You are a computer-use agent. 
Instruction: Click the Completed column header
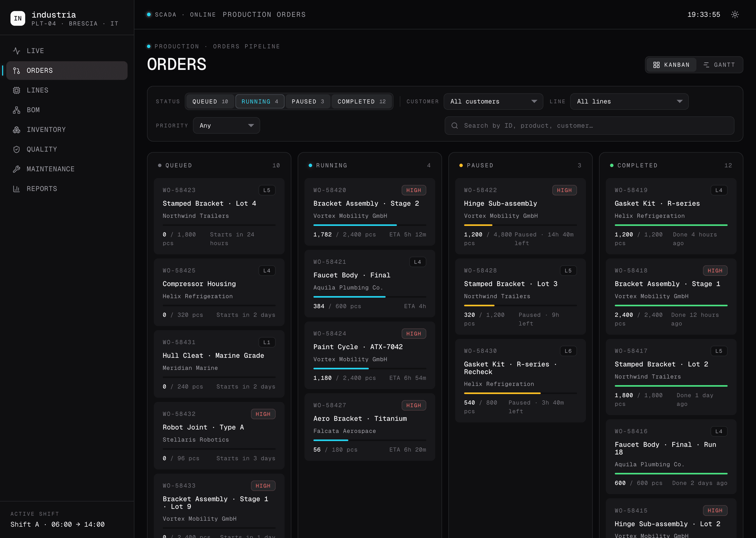671,165
